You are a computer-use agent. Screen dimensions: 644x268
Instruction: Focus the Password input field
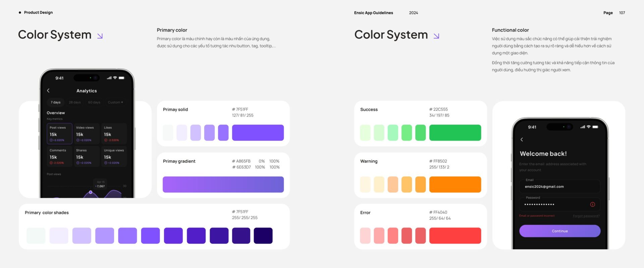pyautogui.click(x=560, y=204)
